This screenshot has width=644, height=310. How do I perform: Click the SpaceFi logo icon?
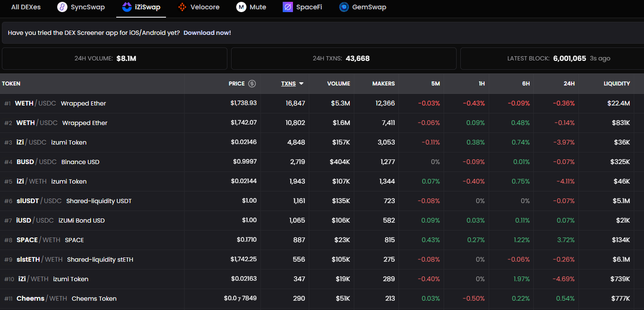pyautogui.click(x=288, y=7)
